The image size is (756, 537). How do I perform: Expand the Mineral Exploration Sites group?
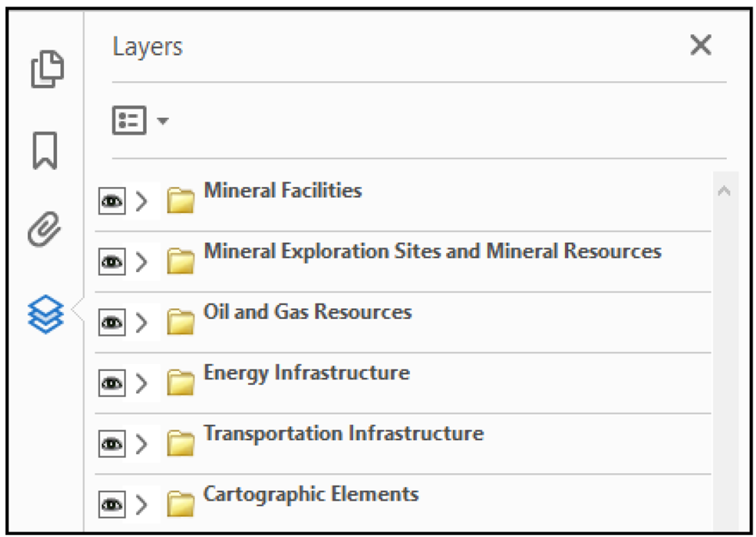[142, 262]
